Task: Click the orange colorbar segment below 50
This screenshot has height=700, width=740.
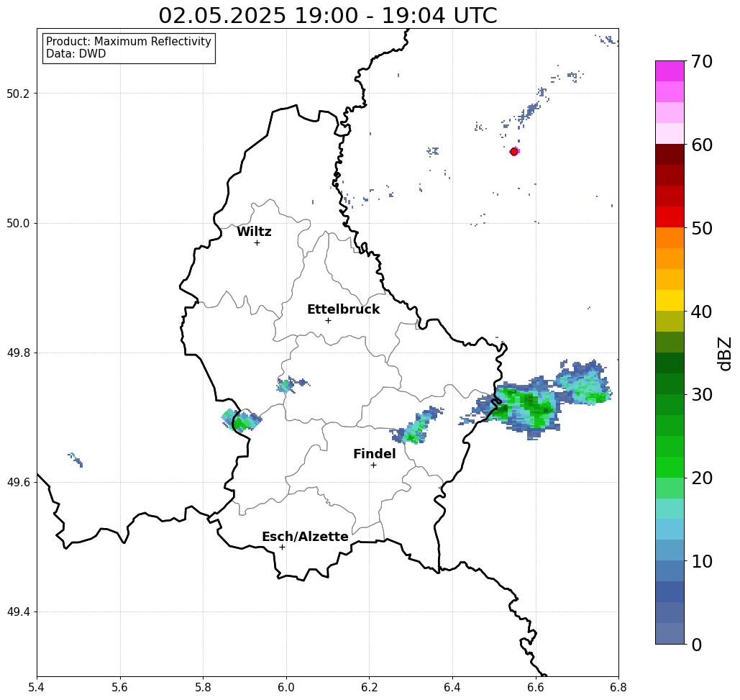Action: pyautogui.click(x=670, y=238)
